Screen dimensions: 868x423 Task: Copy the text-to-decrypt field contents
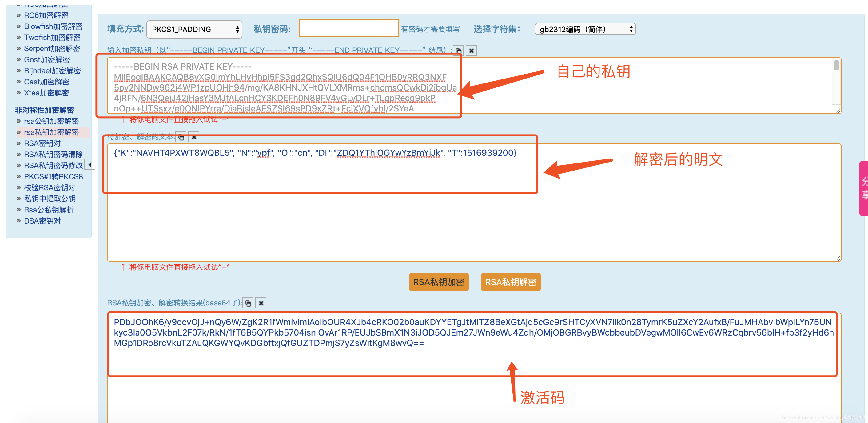[x=181, y=137]
